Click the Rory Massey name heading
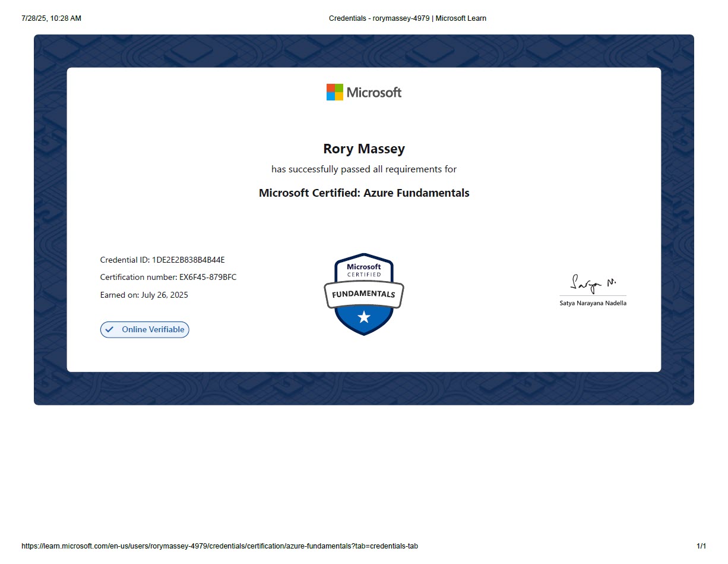Viewport: 728px width, 564px height. 363,149
